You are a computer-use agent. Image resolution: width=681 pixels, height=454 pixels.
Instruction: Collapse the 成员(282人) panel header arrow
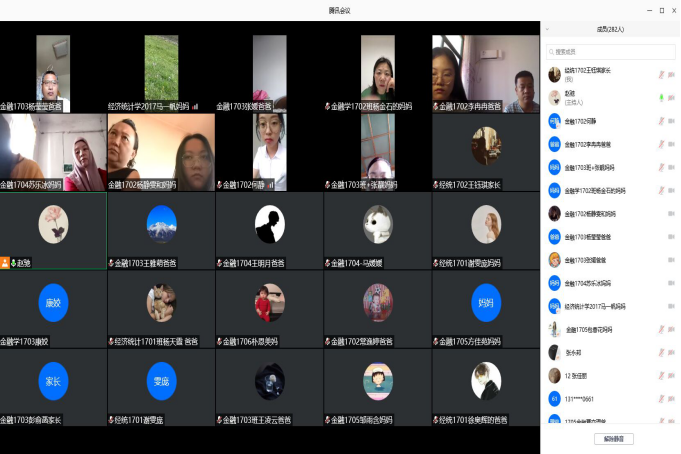pyautogui.click(x=548, y=29)
